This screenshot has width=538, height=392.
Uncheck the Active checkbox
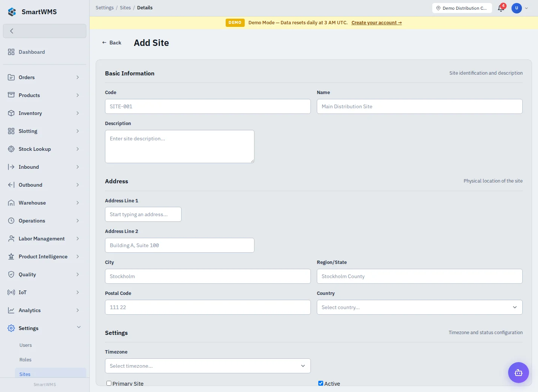pyautogui.click(x=321, y=383)
